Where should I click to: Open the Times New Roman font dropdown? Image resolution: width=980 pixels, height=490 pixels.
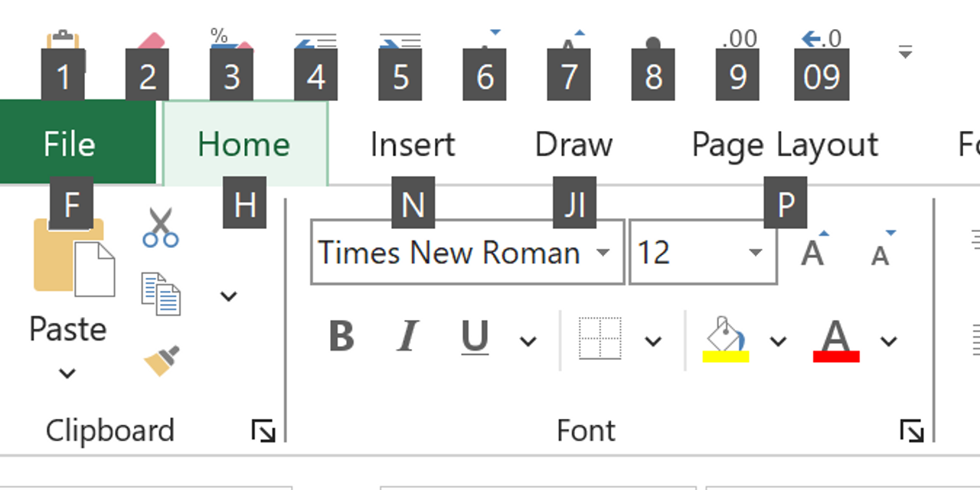point(603,253)
